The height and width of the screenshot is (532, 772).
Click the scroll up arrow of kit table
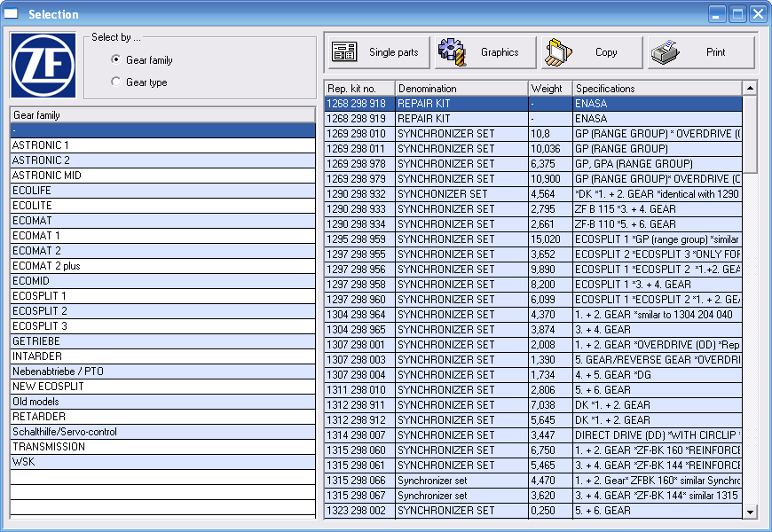click(750, 88)
